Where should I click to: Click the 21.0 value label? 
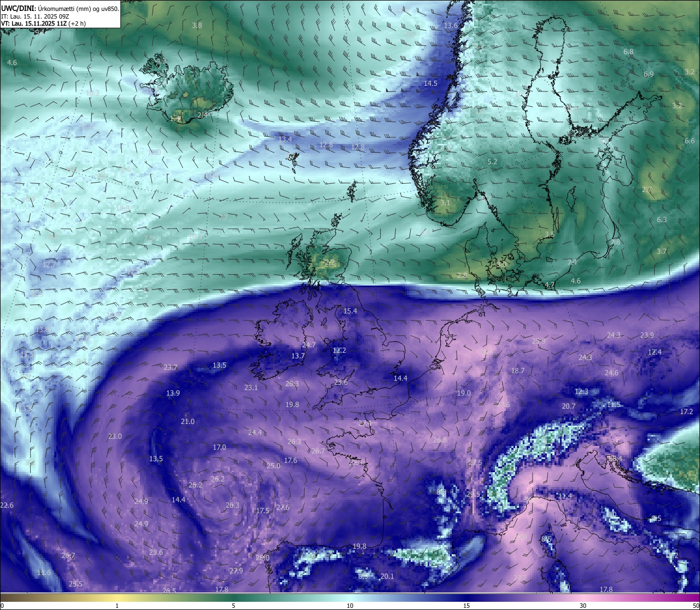(x=188, y=421)
